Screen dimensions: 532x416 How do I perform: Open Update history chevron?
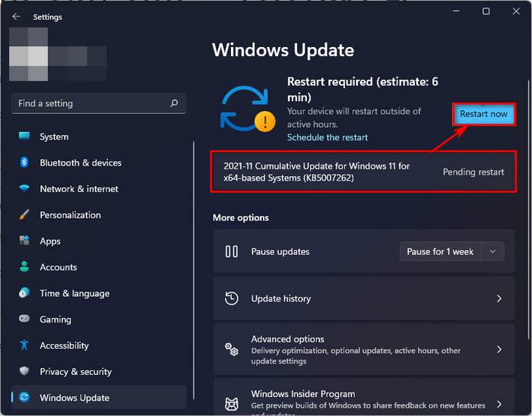pos(499,298)
